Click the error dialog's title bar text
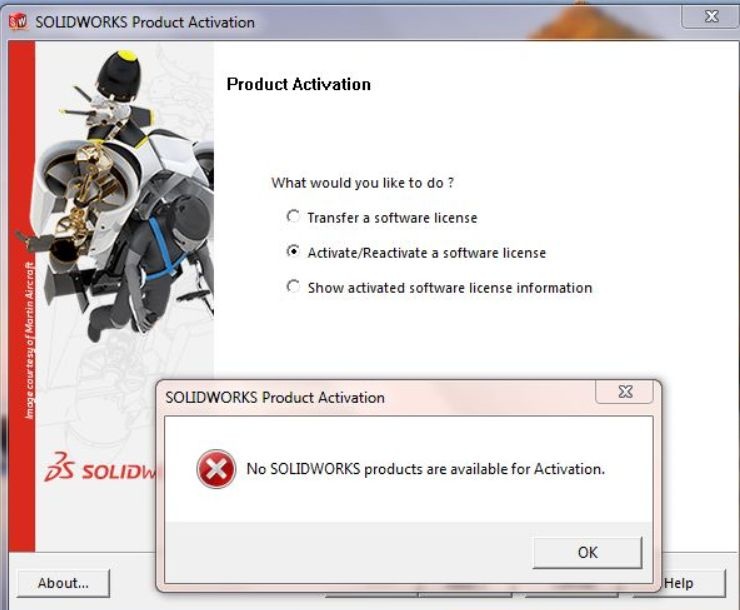This screenshot has height=610, width=740. (x=275, y=397)
